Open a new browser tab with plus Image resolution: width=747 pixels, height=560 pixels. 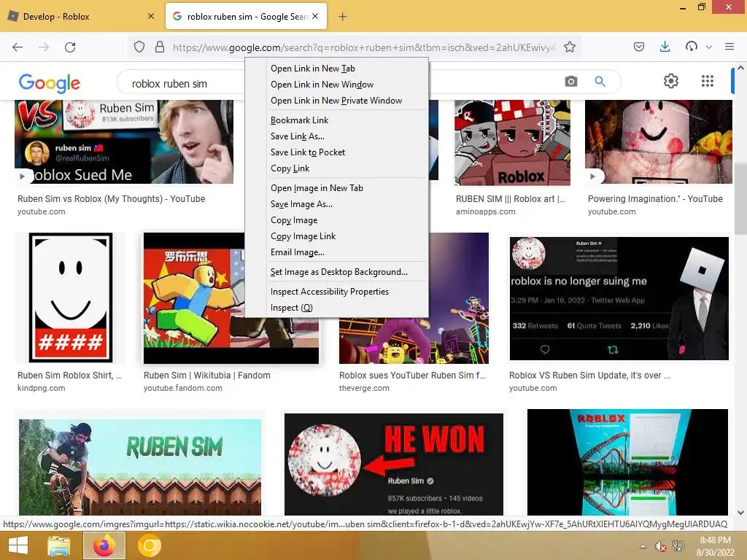pyautogui.click(x=343, y=17)
